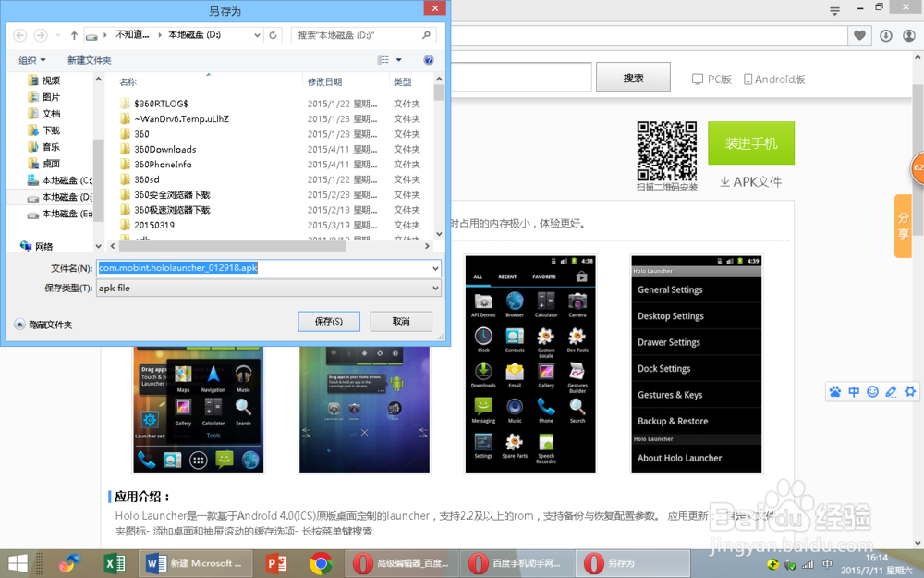Click the 取消 button
Image resolution: width=924 pixels, height=578 pixels.
tap(401, 322)
